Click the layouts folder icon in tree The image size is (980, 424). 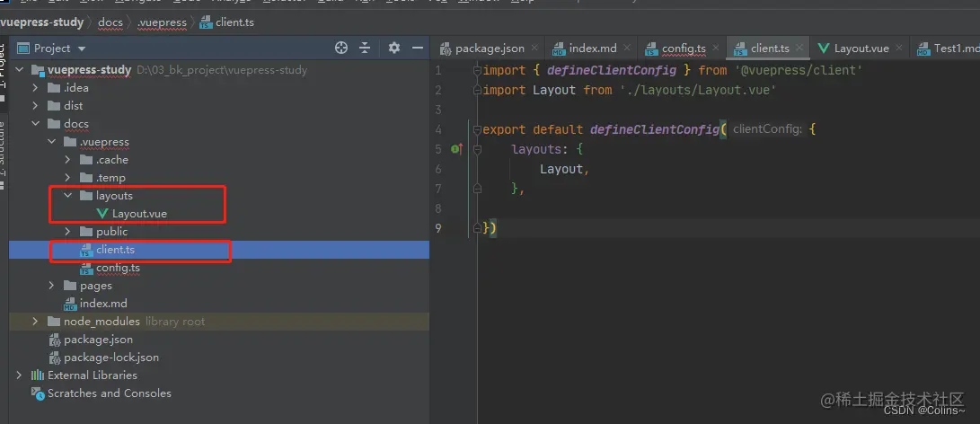pos(86,196)
